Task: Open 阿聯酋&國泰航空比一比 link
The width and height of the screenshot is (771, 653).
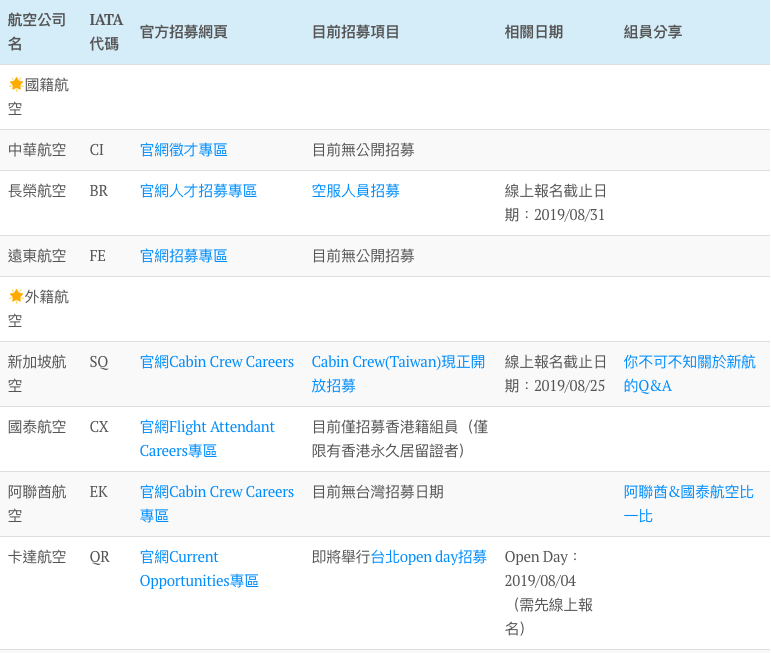Action: pos(688,504)
